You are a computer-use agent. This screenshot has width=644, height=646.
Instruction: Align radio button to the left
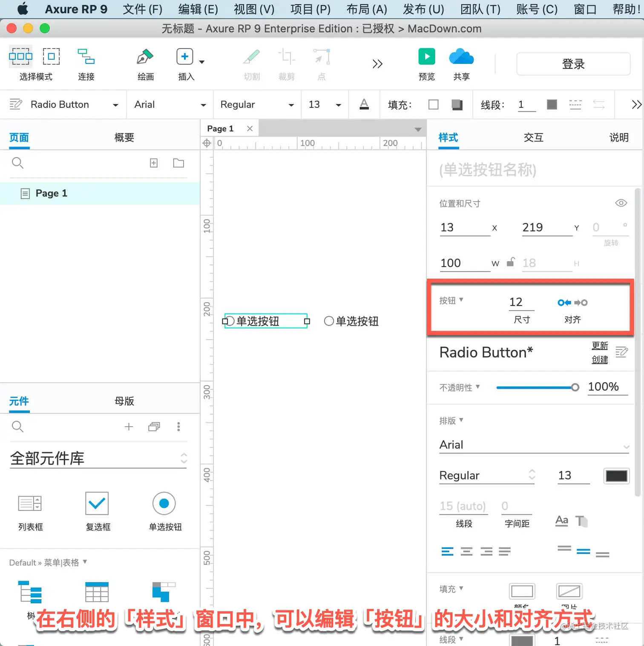pyautogui.click(x=564, y=303)
